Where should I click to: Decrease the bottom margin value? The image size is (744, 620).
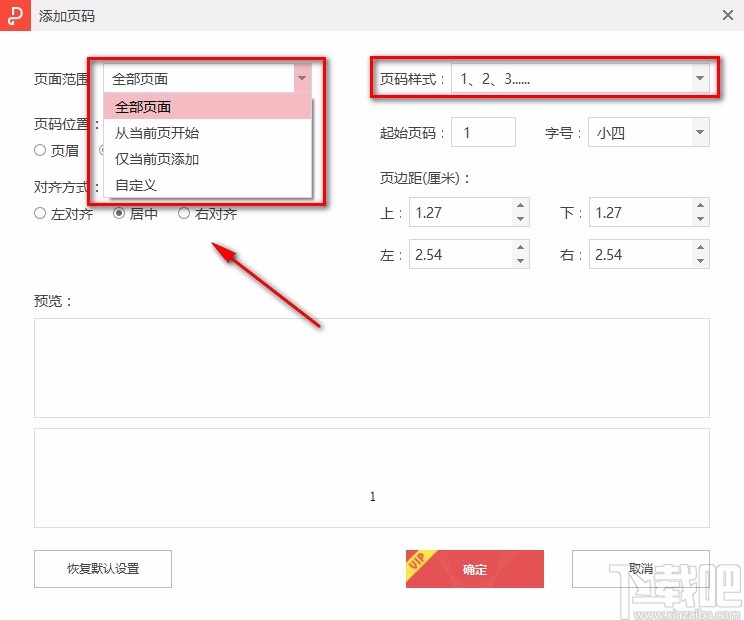700,219
